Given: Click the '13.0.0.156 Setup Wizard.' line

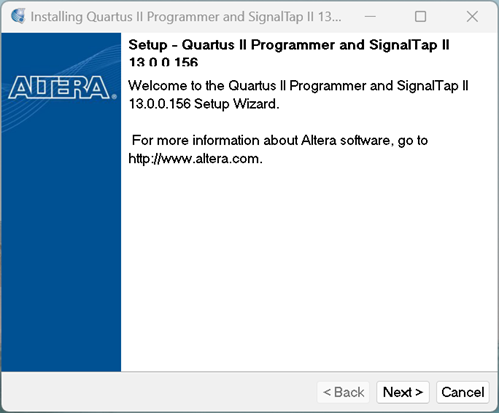Looking at the screenshot, I should (204, 104).
